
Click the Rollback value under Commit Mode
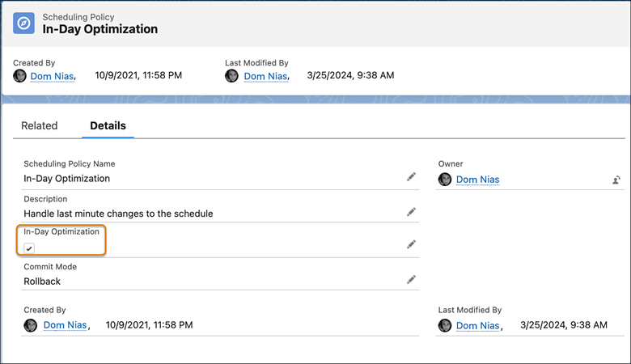[x=42, y=281]
